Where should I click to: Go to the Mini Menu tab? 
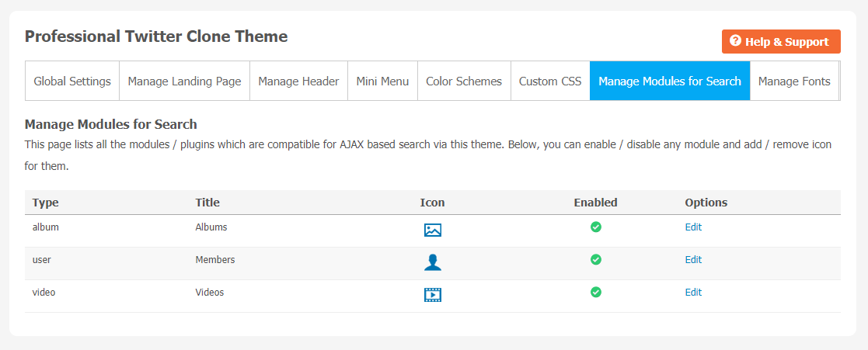click(x=382, y=81)
